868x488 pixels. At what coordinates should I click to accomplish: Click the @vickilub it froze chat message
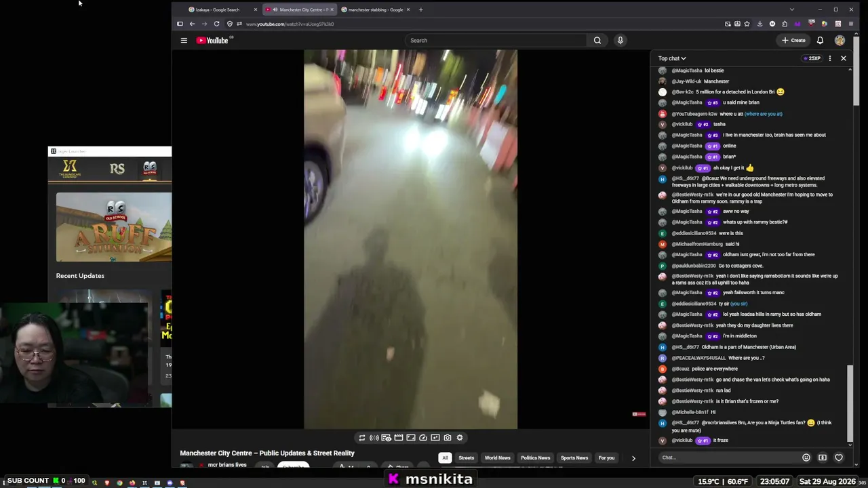click(700, 441)
